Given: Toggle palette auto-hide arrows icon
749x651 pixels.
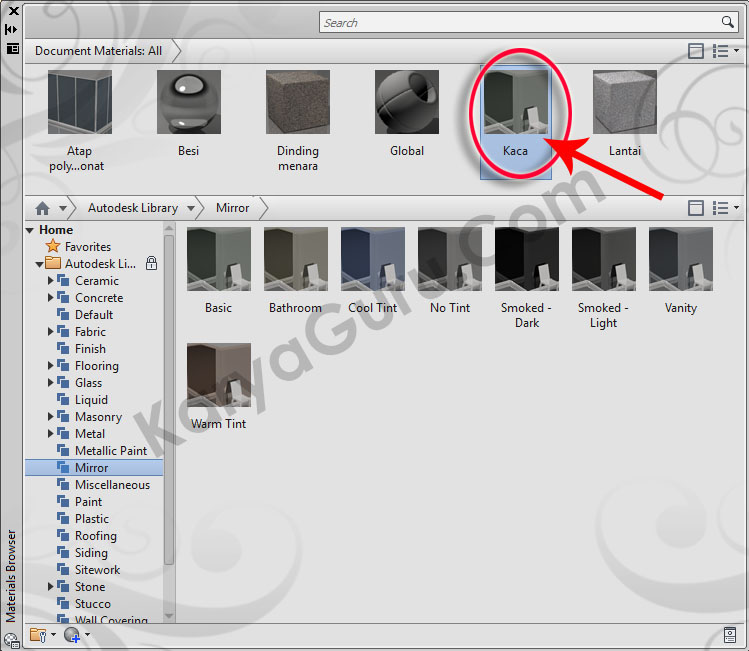Looking at the screenshot, I should pyautogui.click(x=12, y=29).
